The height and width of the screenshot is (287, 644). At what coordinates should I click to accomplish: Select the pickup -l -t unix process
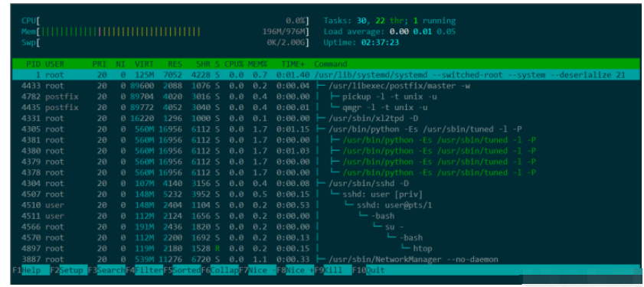(x=326, y=97)
